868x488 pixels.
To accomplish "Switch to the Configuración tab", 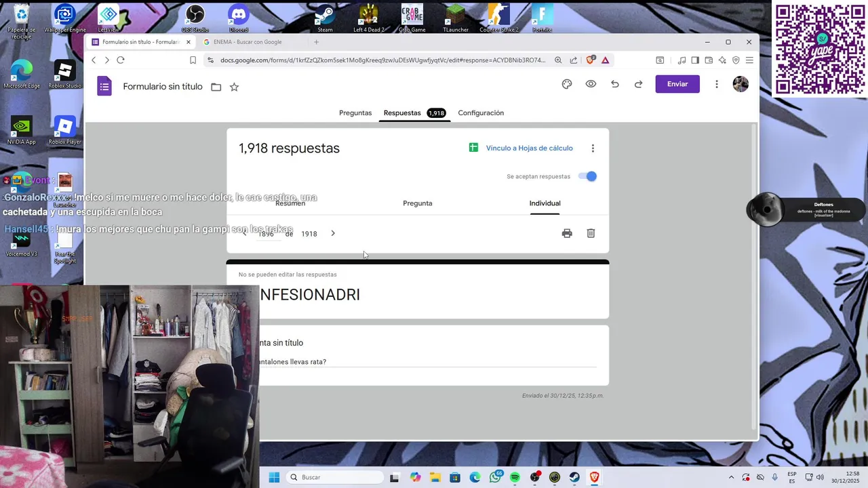I will pyautogui.click(x=481, y=113).
